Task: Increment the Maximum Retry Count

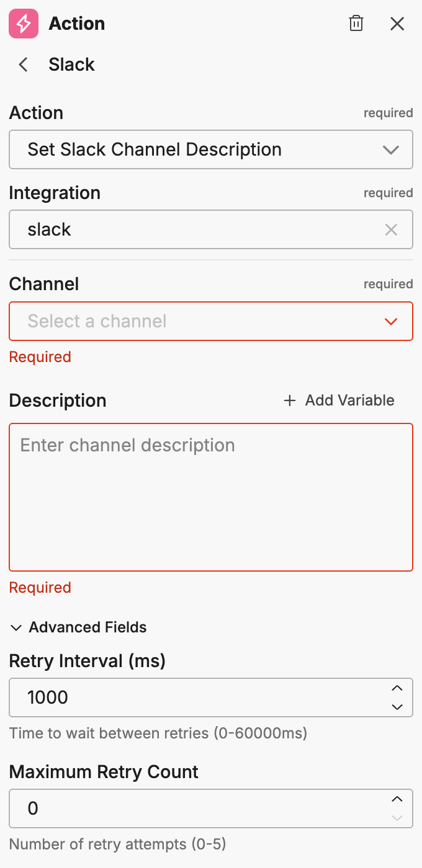Action: click(x=397, y=799)
